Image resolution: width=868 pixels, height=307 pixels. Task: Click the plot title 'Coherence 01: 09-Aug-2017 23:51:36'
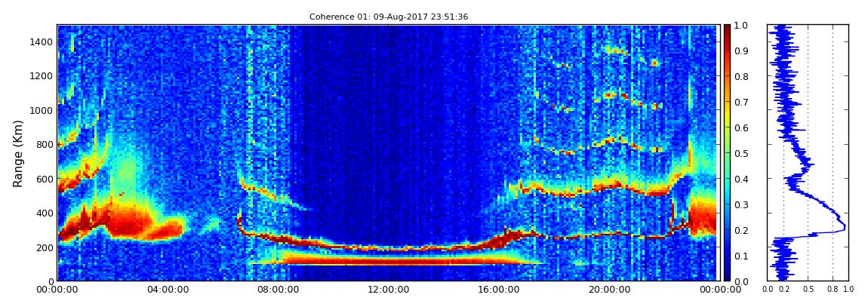pyautogui.click(x=389, y=17)
